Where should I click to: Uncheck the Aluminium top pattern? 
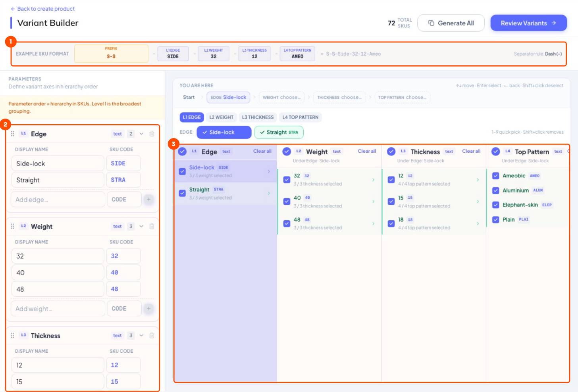495,190
